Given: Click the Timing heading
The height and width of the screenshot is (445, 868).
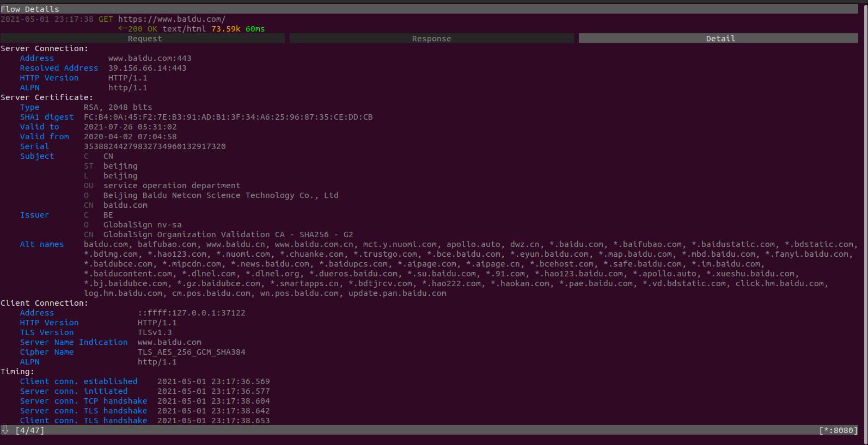Looking at the screenshot, I should point(17,372).
